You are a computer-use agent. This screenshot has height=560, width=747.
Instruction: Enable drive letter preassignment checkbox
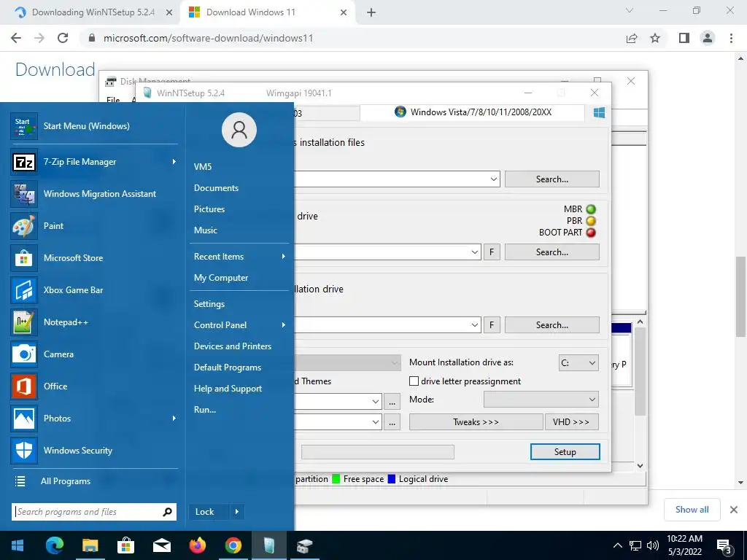pyautogui.click(x=414, y=381)
